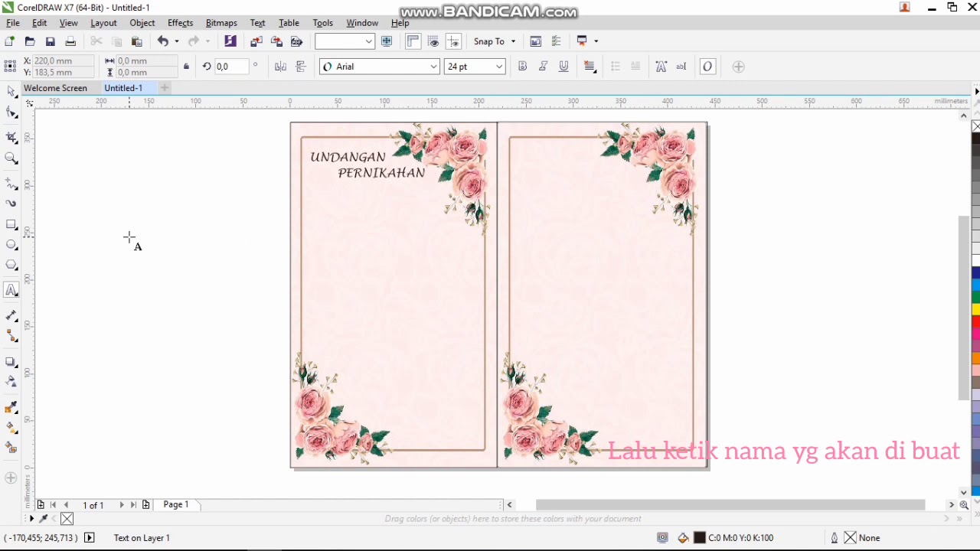The width and height of the screenshot is (980, 551).
Task: Open the horizontal alignment dropdown
Action: pos(590,67)
